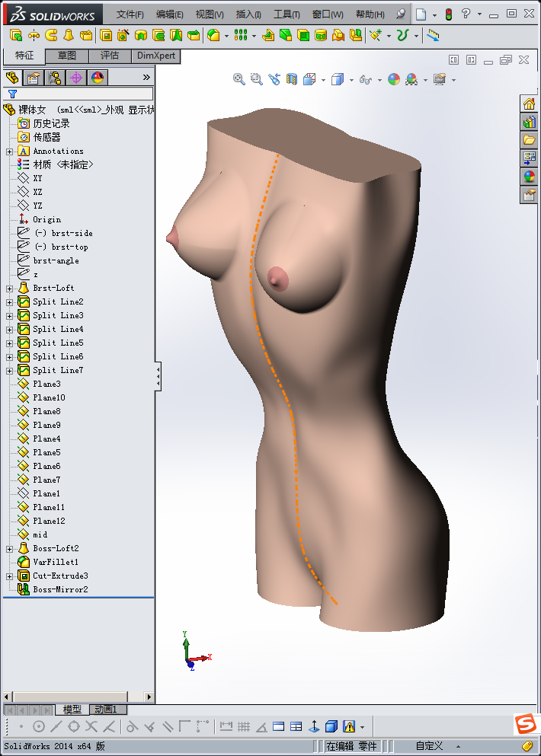Switch to the 评估 tab
This screenshot has width=541, height=756.
point(110,56)
